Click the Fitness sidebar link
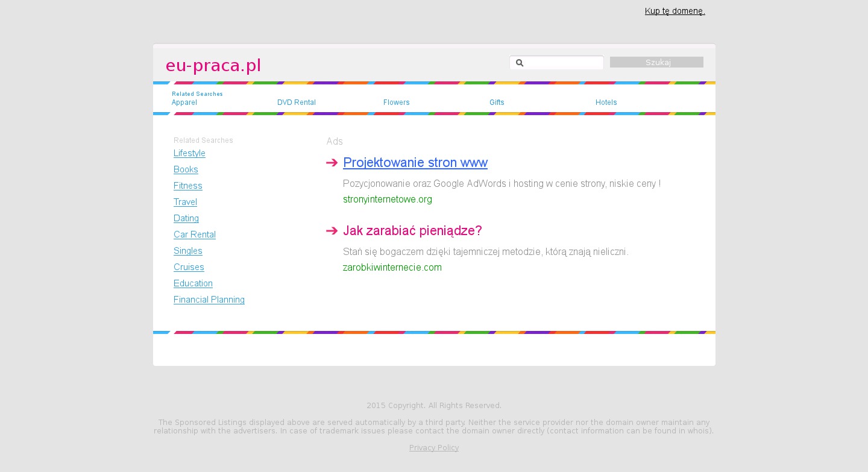Screen dimensions: 868x472 (x=187, y=186)
